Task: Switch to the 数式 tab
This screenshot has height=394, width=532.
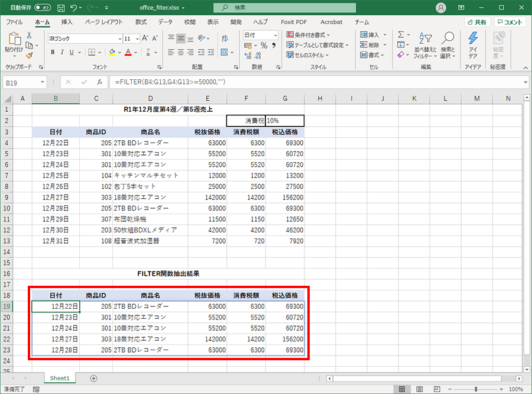Action: [x=141, y=22]
